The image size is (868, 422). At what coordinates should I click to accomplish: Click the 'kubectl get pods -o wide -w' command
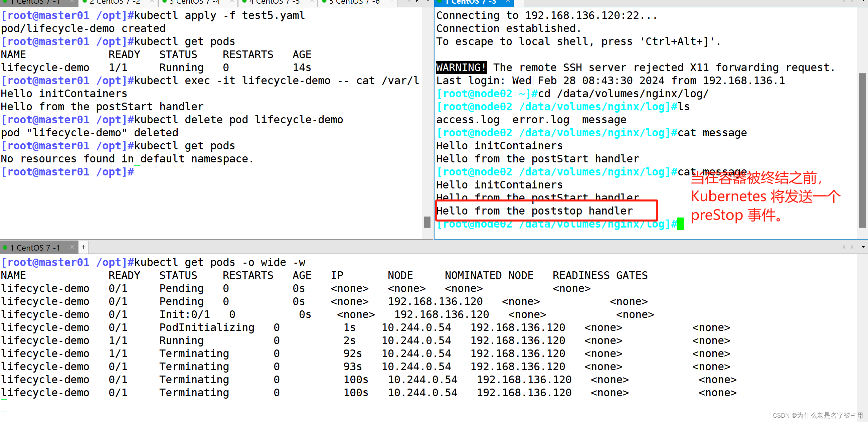pos(220,262)
